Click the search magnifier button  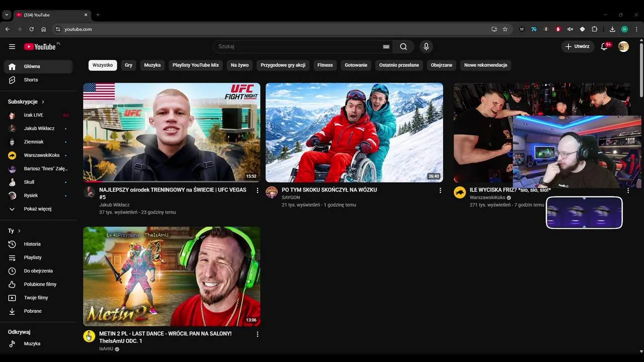(x=404, y=47)
